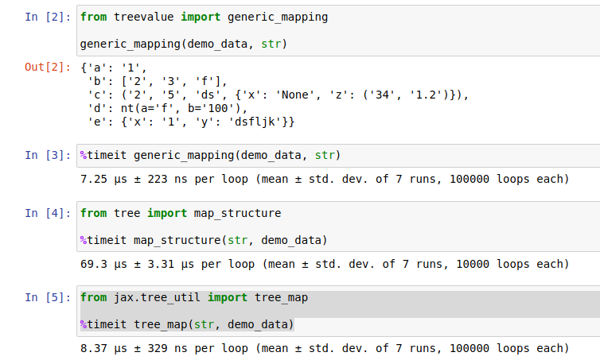Click the 'In [2]:' prompt label
Screen dimensions: 600x364
[x=48, y=17]
